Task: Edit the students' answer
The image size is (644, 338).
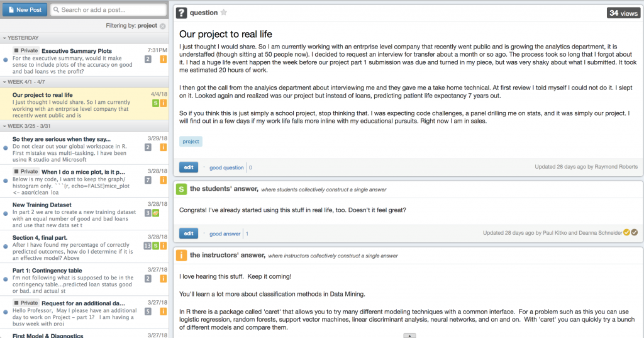Action: (189, 234)
